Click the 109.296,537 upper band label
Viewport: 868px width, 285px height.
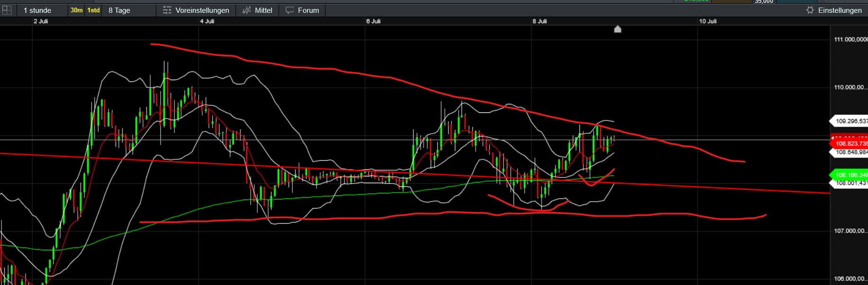851,121
